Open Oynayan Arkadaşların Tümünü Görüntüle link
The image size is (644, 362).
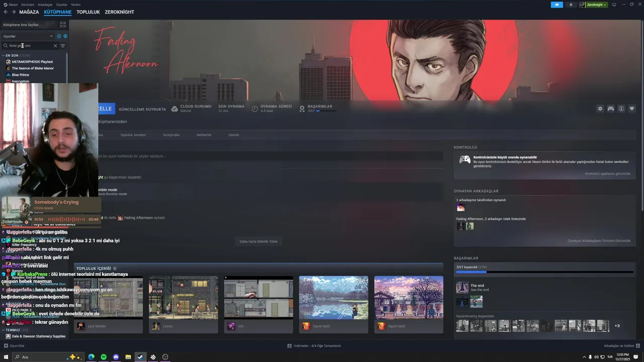599,241
